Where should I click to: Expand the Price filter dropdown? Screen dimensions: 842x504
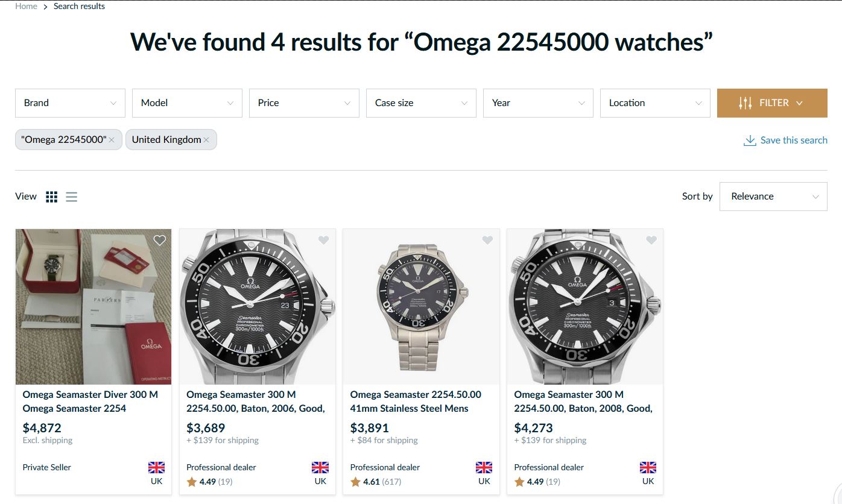(304, 103)
